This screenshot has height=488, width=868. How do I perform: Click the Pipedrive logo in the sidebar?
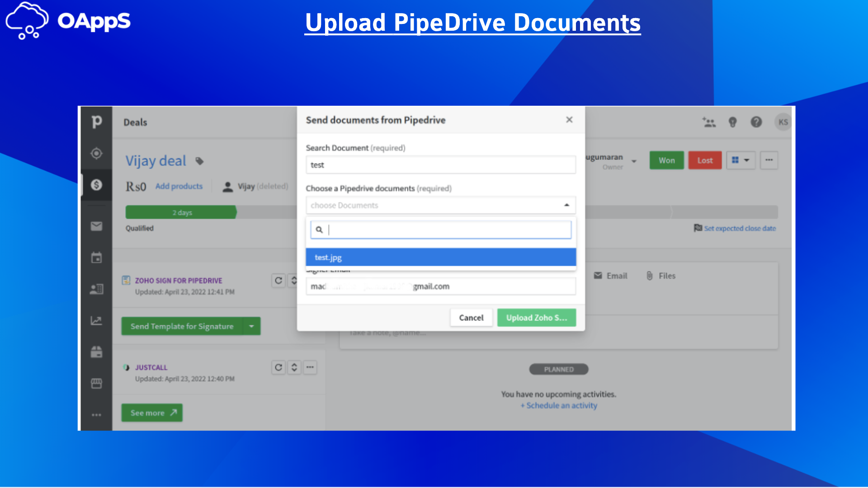click(x=97, y=122)
